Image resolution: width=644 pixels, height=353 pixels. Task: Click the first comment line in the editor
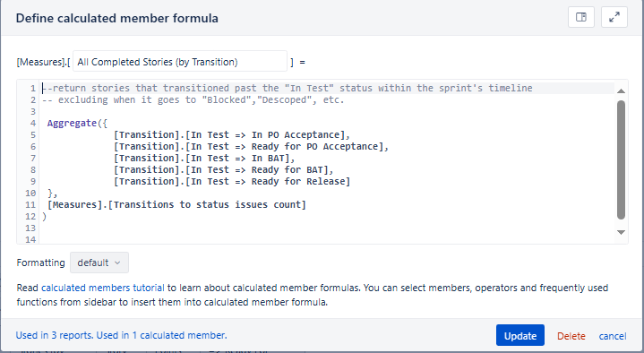288,88
